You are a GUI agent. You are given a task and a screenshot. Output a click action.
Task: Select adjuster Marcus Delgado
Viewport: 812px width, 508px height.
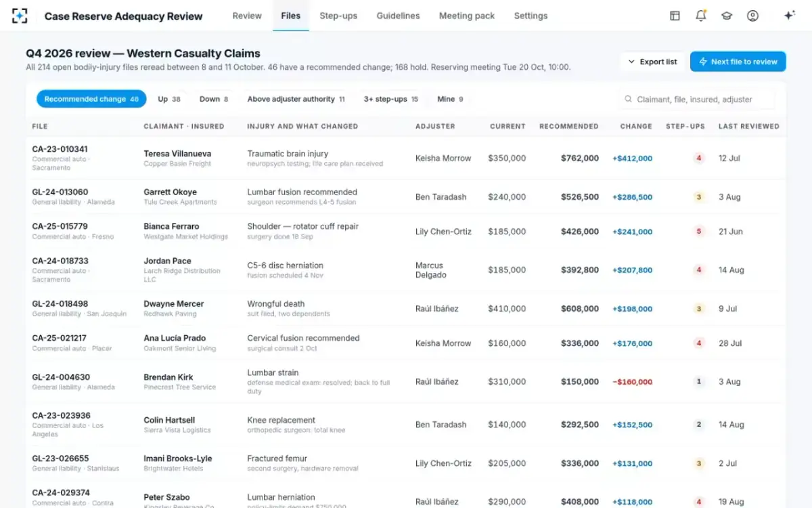click(430, 270)
